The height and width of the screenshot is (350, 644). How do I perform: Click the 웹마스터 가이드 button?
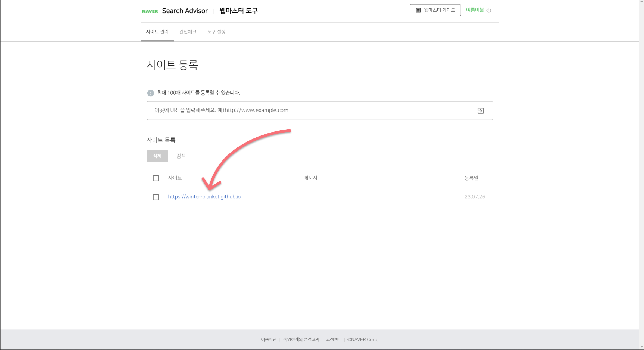coord(435,10)
